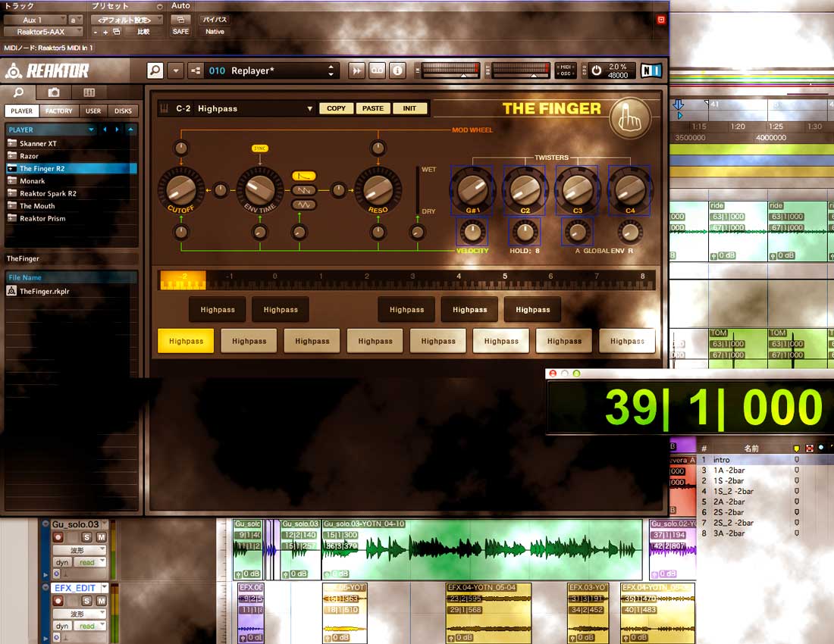Click the red plug-in target icon

tap(661, 20)
